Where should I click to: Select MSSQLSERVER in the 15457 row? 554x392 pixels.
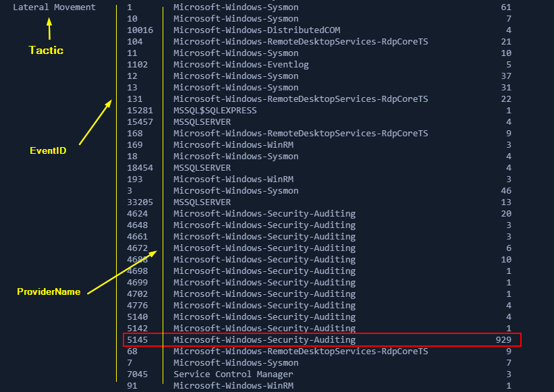(x=202, y=122)
